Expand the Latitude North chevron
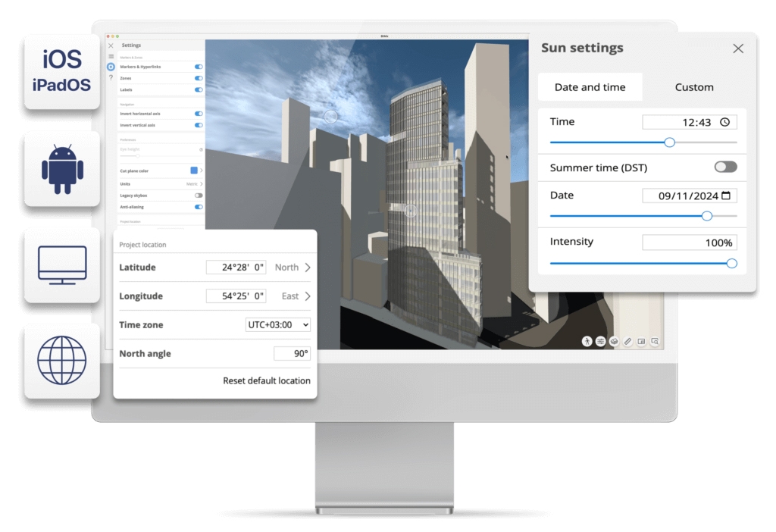The height and width of the screenshot is (532, 776). pos(308,268)
